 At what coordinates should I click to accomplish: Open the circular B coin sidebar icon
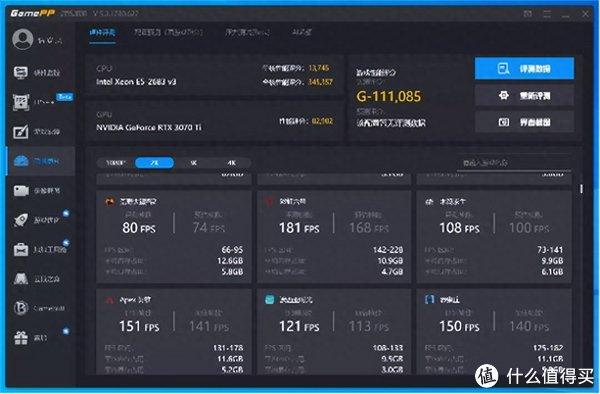click(x=21, y=308)
